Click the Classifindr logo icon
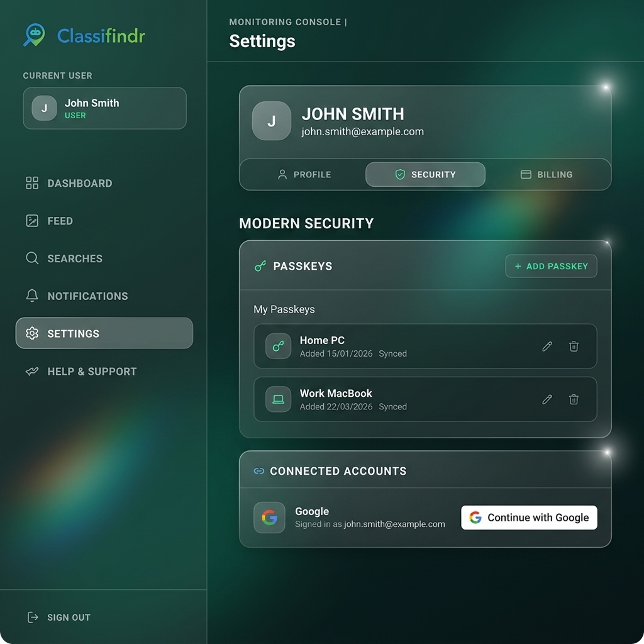Viewport: 644px width, 644px height. click(34, 35)
